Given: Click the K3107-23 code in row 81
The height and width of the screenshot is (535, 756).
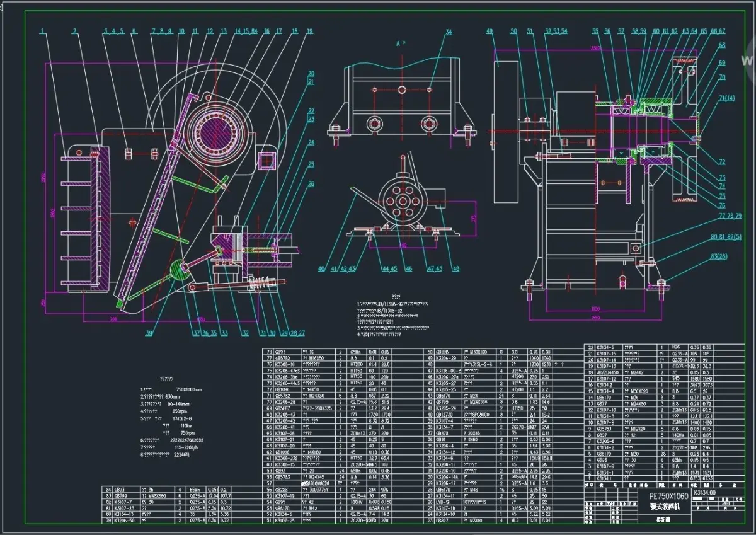Looking at the screenshot, I should [x=125, y=508].
